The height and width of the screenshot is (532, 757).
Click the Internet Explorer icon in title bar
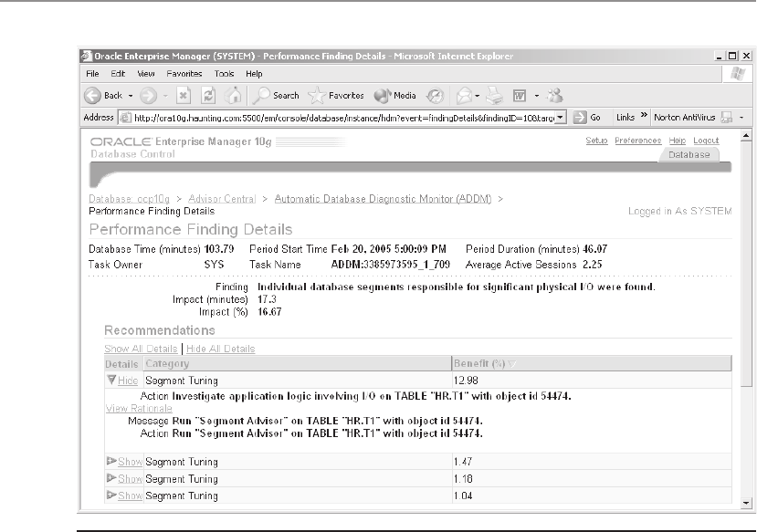point(87,56)
